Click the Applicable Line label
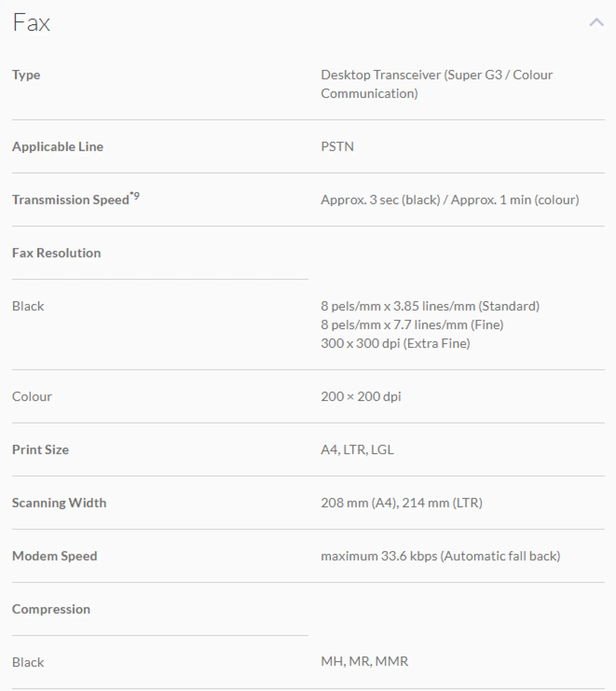 [x=57, y=147]
